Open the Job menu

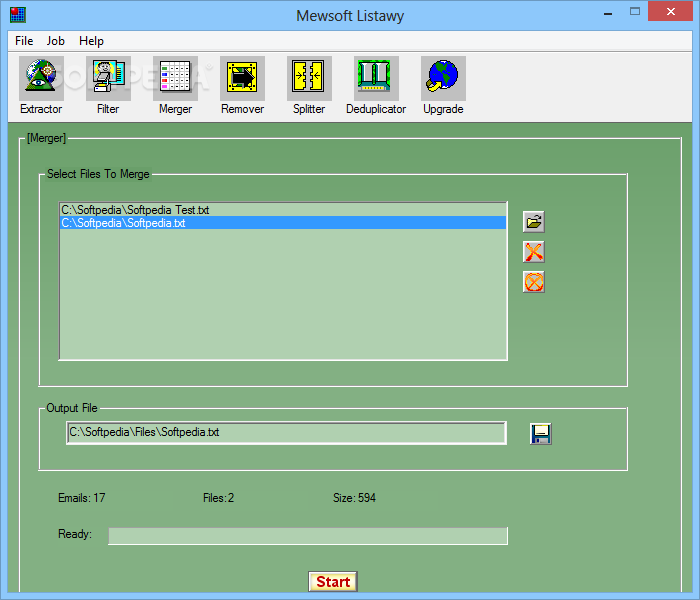pyautogui.click(x=55, y=41)
